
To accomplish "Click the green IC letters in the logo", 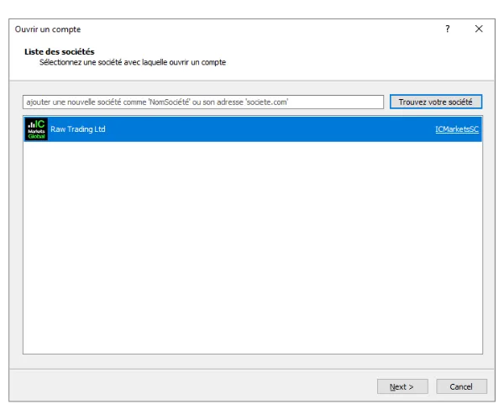I will tap(39, 123).
